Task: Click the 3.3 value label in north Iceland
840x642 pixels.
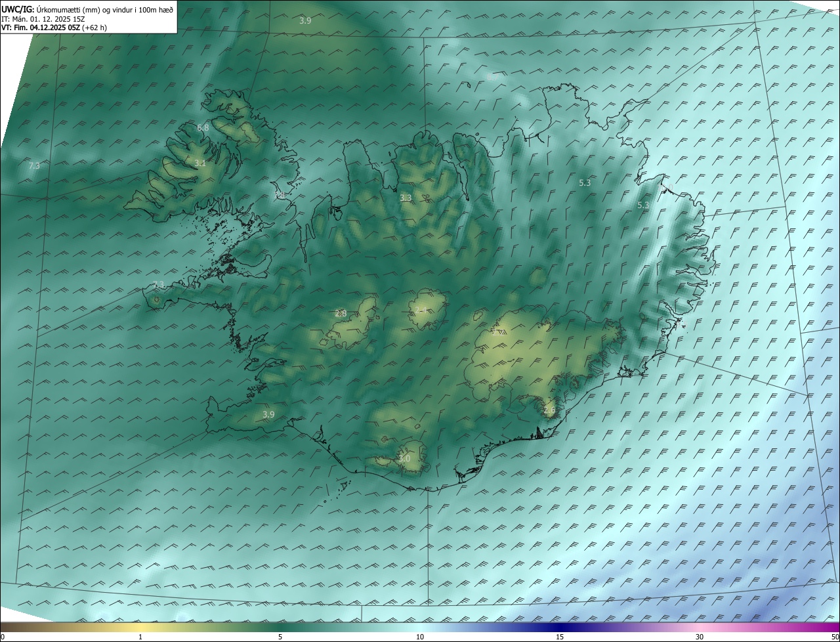Action: [406, 198]
